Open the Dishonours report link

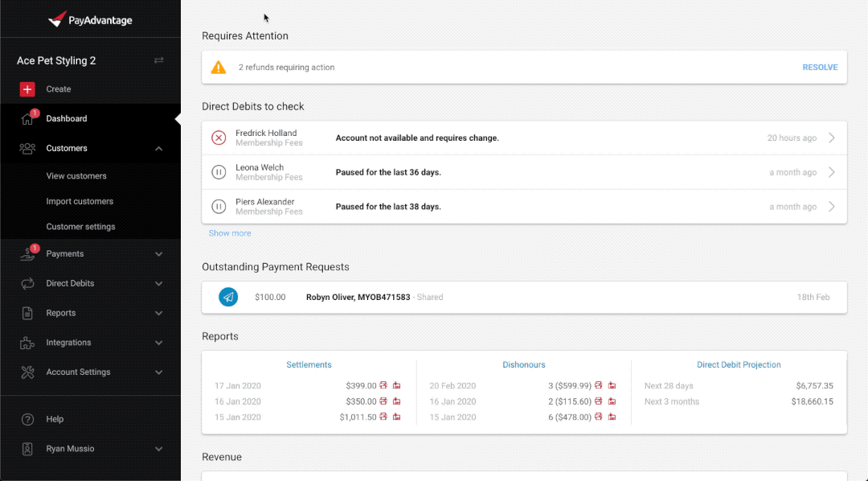click(524, 364)
